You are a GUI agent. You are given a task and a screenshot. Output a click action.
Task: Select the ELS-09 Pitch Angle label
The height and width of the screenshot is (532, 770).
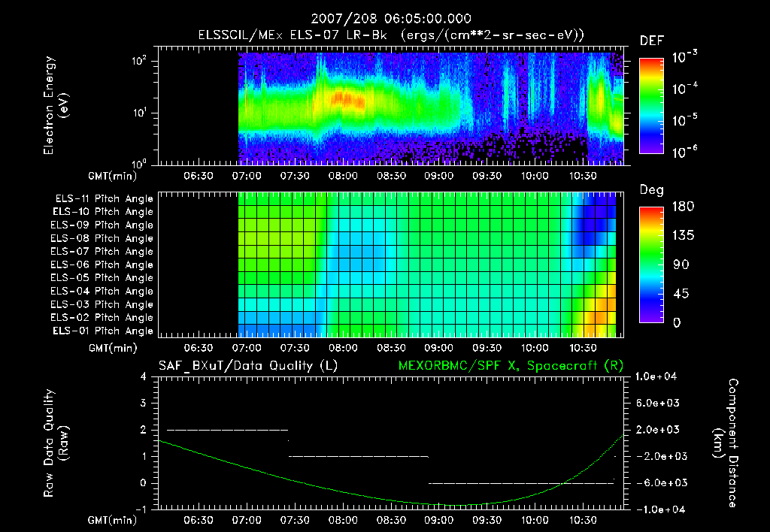[102, 225]
